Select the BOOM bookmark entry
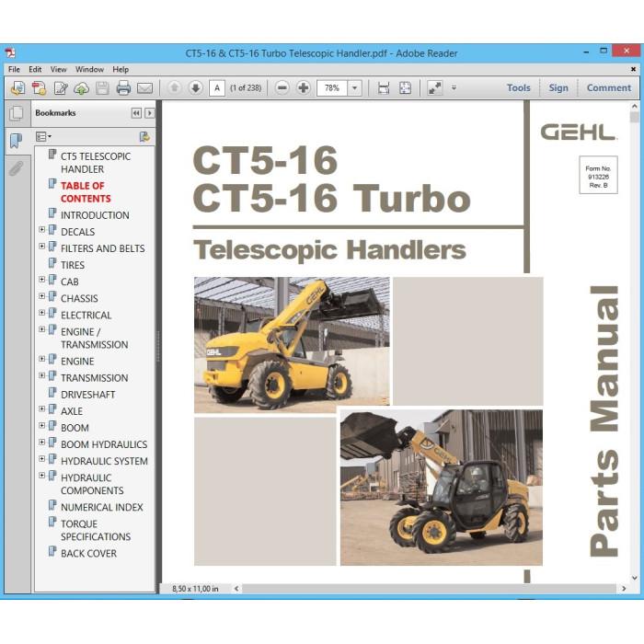Screen dimensions: 644x644 coord(75,428)
